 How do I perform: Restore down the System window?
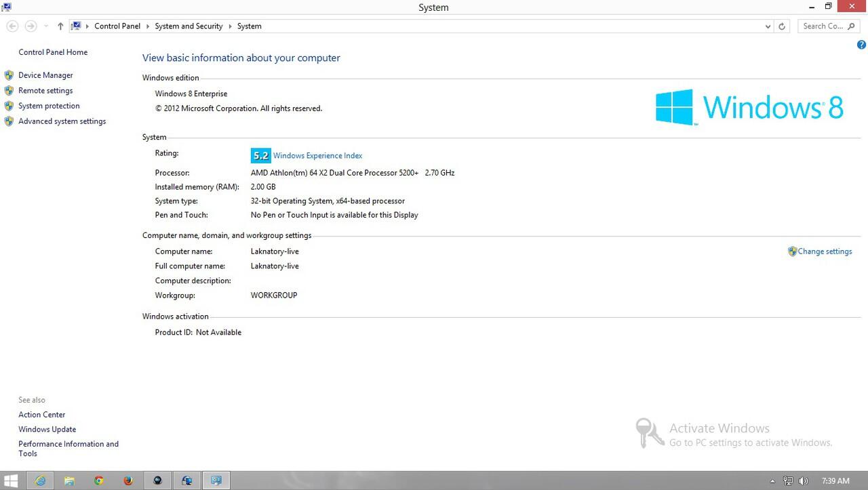tap(828, 6)
